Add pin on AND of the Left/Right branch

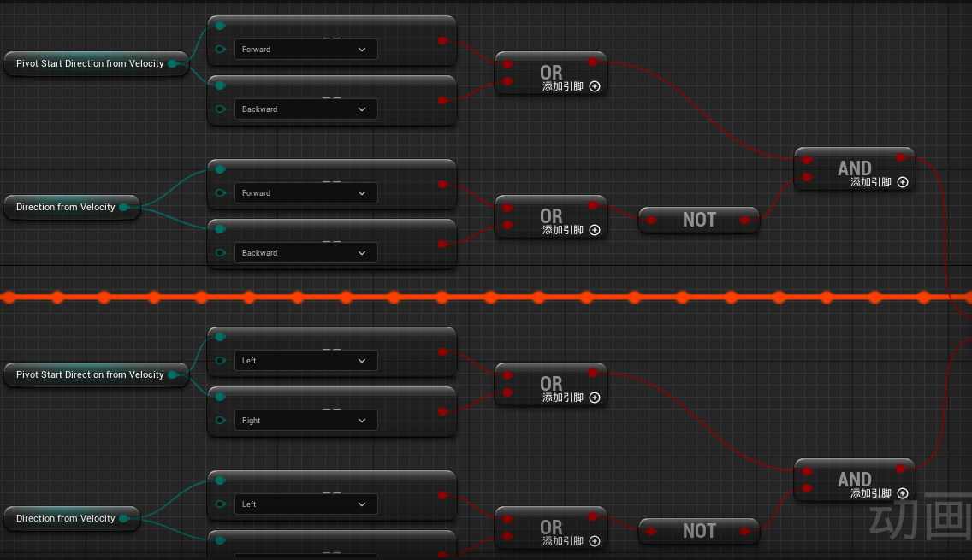pyautogui.click(x=903, y=493)
